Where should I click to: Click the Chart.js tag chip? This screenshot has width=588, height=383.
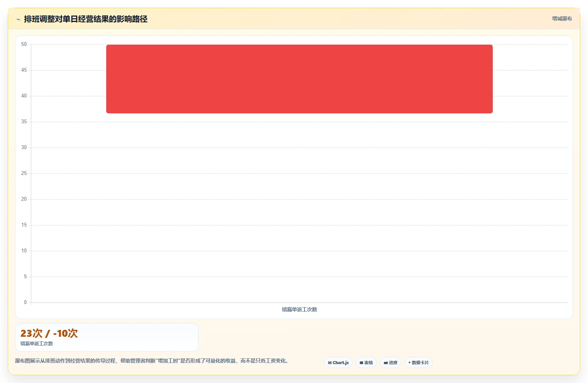click(338, 363)
